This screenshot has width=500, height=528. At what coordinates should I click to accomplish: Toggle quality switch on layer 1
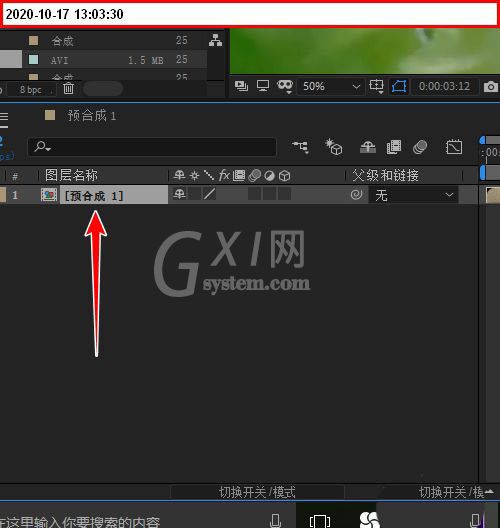[209, 194]
